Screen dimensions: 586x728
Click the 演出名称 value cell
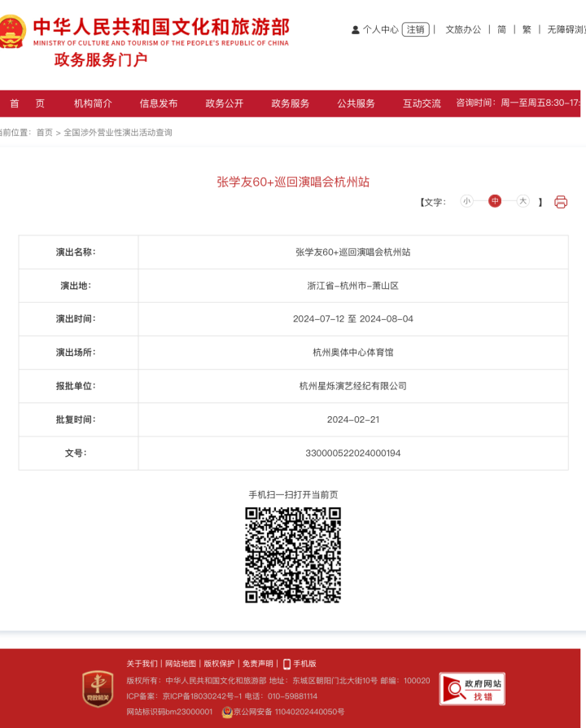pos(353,252)
